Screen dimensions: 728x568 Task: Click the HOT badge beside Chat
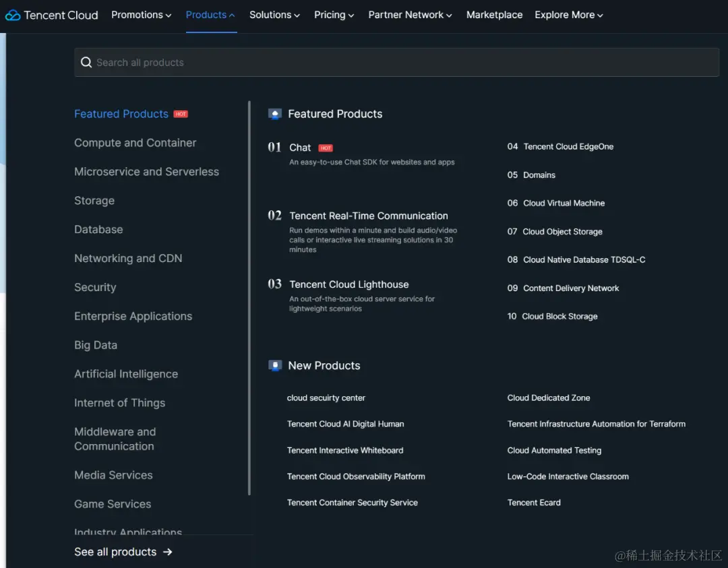tap(326, 148)
